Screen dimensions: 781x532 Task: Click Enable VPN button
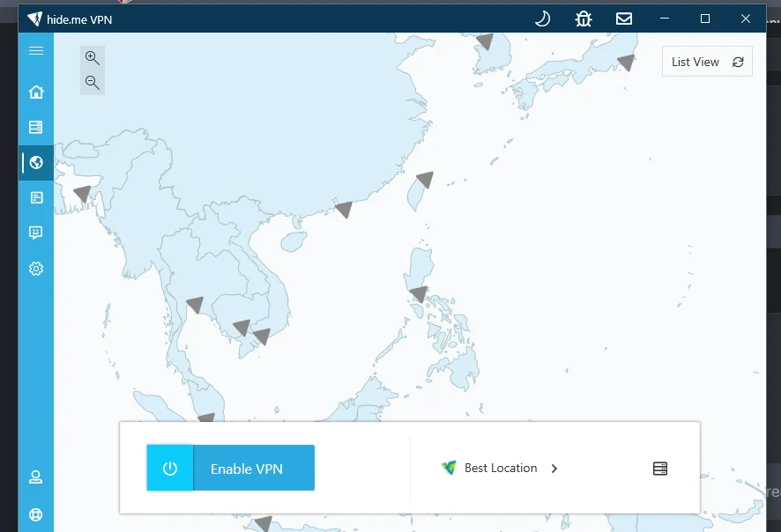click(x=231, y=468)
